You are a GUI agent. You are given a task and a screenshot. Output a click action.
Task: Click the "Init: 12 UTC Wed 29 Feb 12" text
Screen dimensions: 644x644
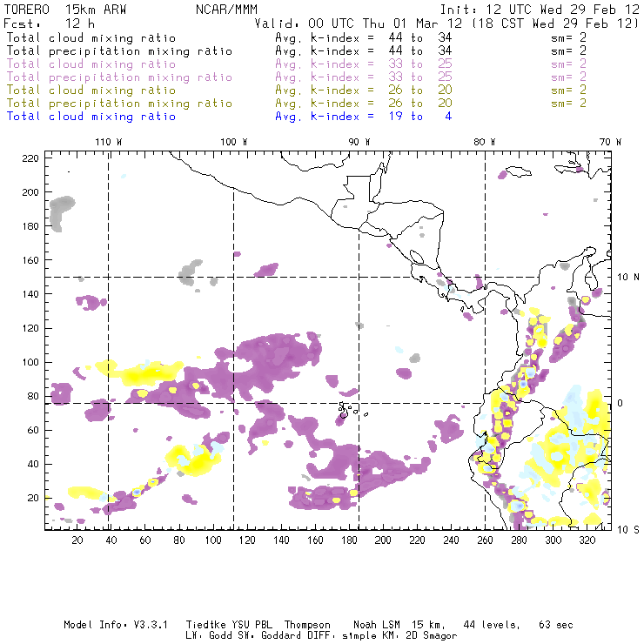tap(540, 10)
